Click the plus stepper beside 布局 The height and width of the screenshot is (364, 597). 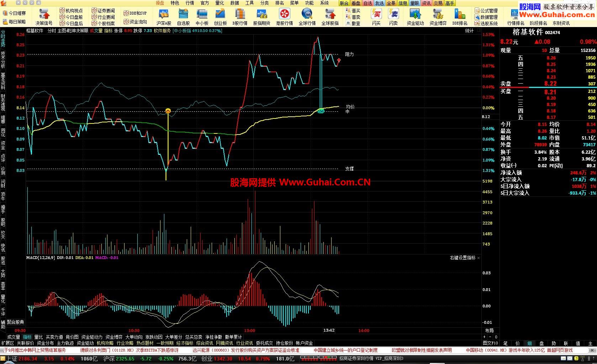484,337
